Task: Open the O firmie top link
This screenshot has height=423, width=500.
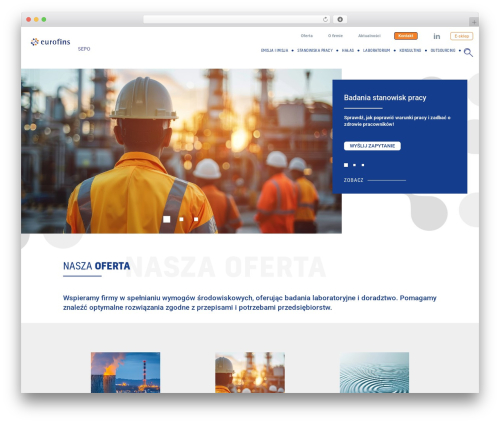Action: point(335,36)
